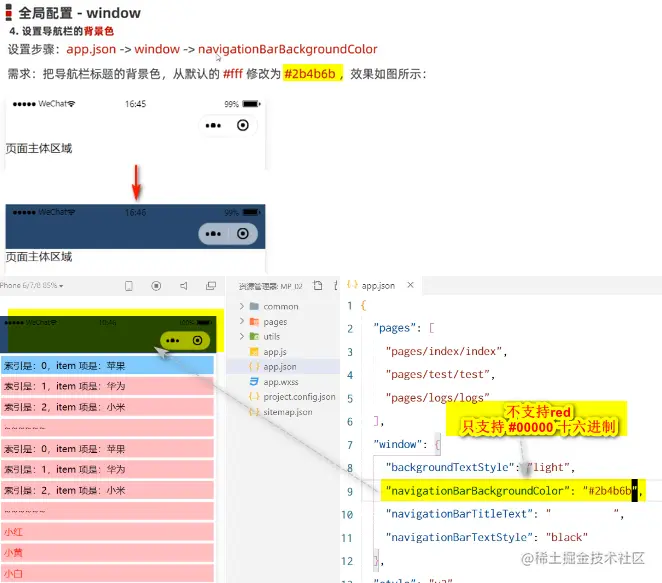Viewport: 662px width, 583px height.
Task: Click "navigationBarBackgroundColor" key on line 9
Action: click(478, 491)
